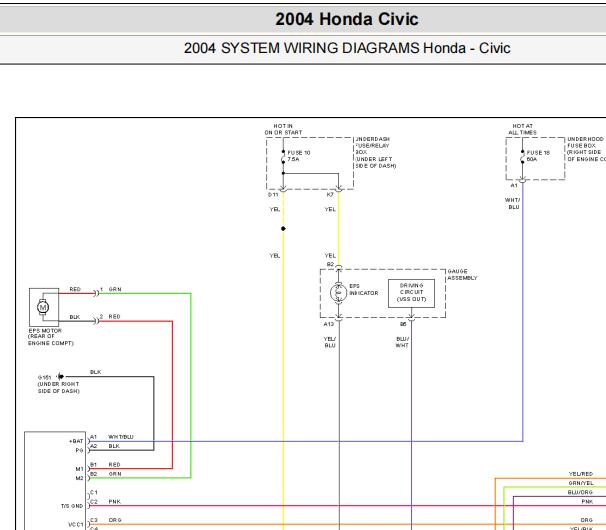The width and height of the screenshot is (606, 530).
Task: Click the "B1" pin label on the control unit
Action: (94, 465)
